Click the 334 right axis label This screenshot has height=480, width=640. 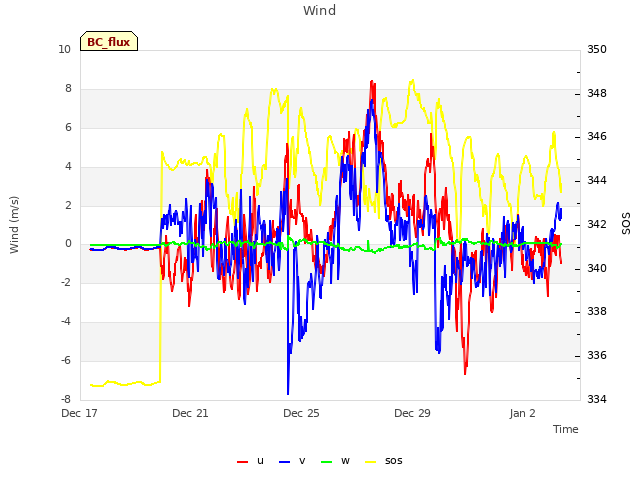[597, 399]
